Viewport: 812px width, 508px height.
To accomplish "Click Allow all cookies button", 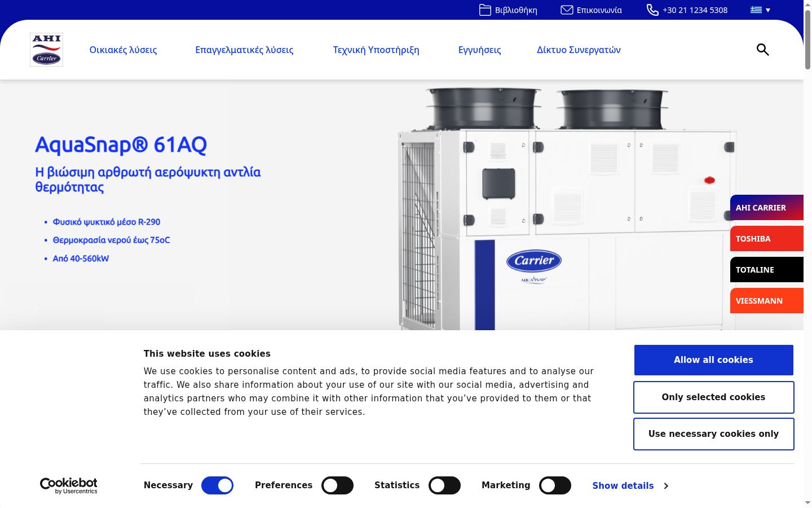I will (x=713, y=360).
